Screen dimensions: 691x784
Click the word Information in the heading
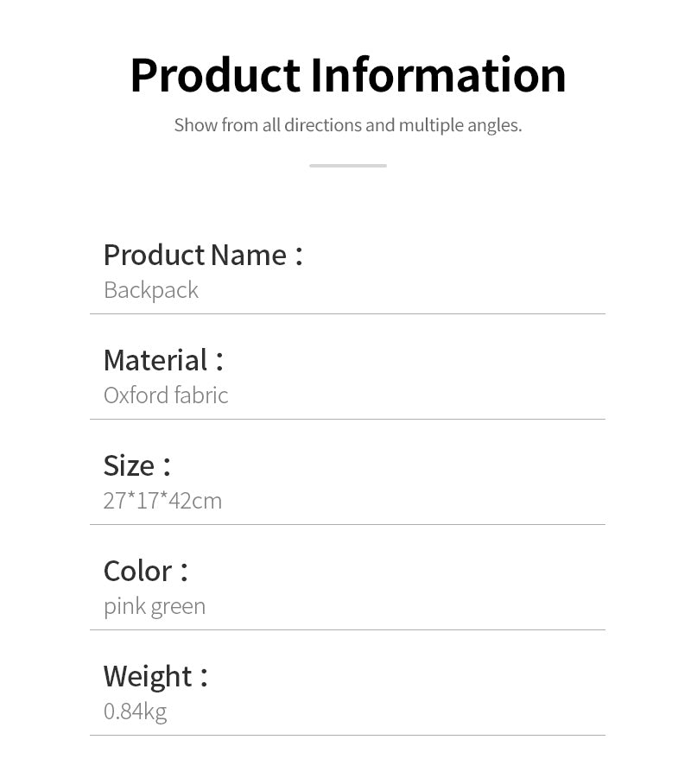438,75
